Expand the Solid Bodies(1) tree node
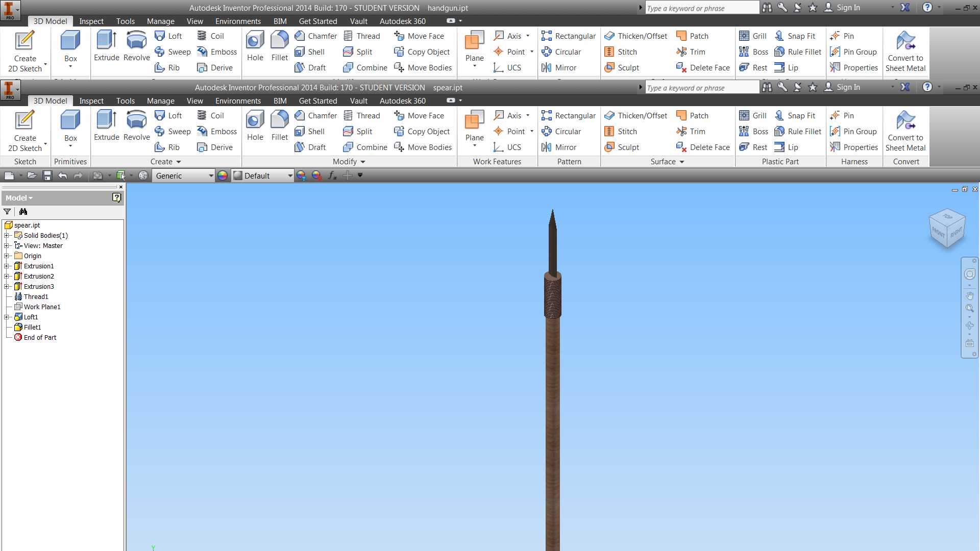The width and height of the screenshot is (980, 551). click(7, 236)
